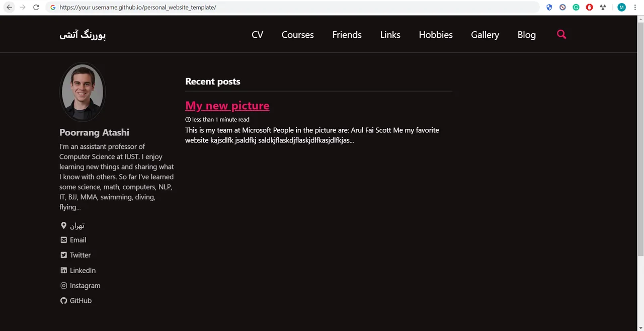Navigate to Gallery
644x331 pixels.
coord(485,35)
